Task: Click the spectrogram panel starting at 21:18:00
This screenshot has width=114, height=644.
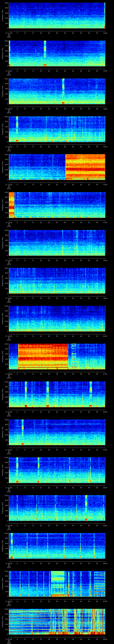Action: click(57, 281)
